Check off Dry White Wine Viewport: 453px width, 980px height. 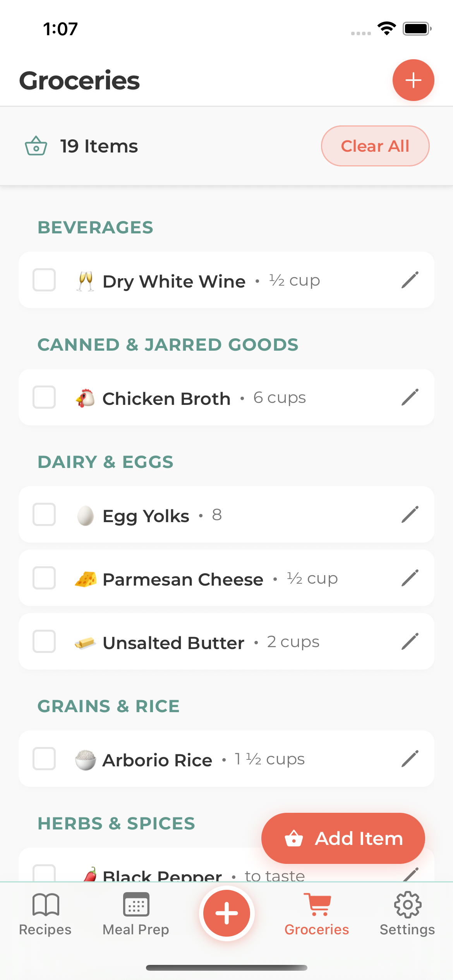[44, 280]
